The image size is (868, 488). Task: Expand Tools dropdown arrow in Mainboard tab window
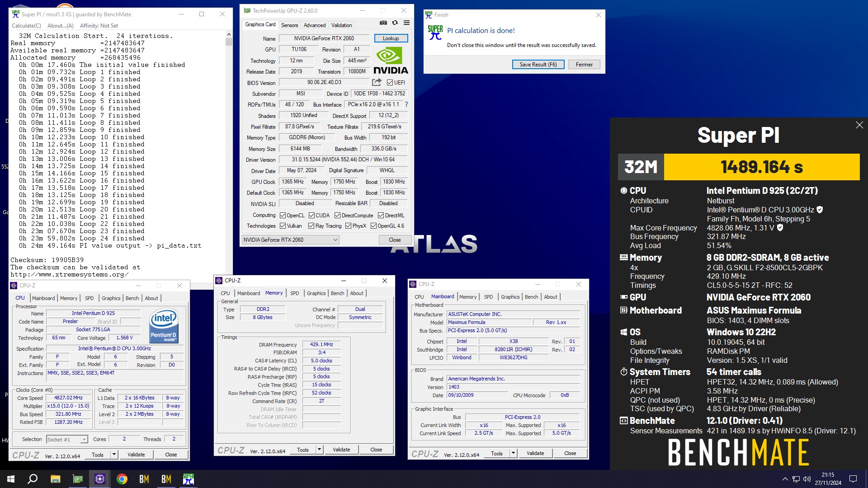tap(513, 453)
